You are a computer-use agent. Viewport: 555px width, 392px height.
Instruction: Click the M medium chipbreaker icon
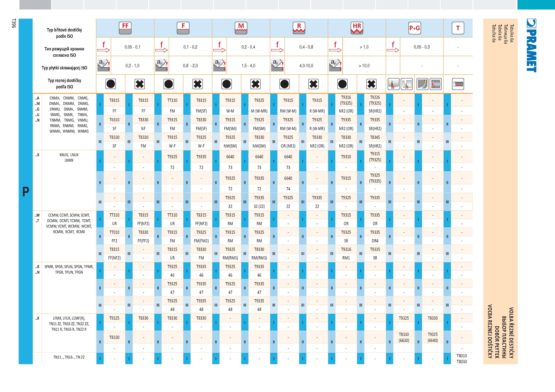(x=241, y=28)
